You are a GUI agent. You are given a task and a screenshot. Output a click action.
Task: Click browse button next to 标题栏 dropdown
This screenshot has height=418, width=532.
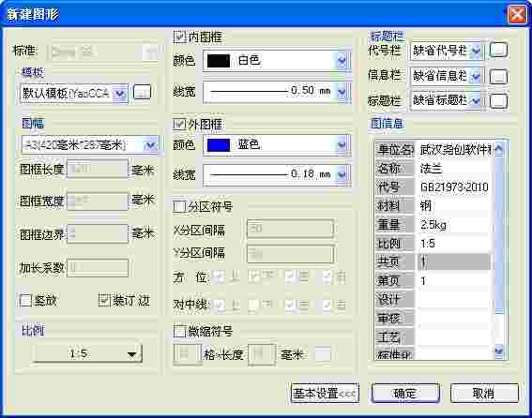coord(498,101)
